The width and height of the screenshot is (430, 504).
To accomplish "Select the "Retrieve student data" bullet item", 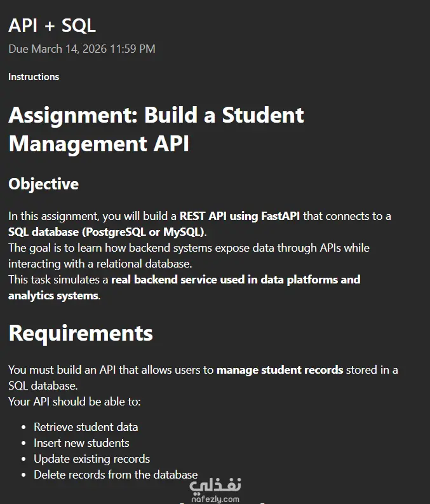I will pos(86,427).
